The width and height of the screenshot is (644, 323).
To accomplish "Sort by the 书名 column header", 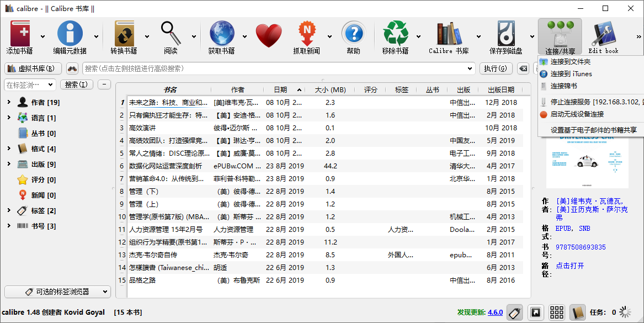I will click(x=169, y=89).
